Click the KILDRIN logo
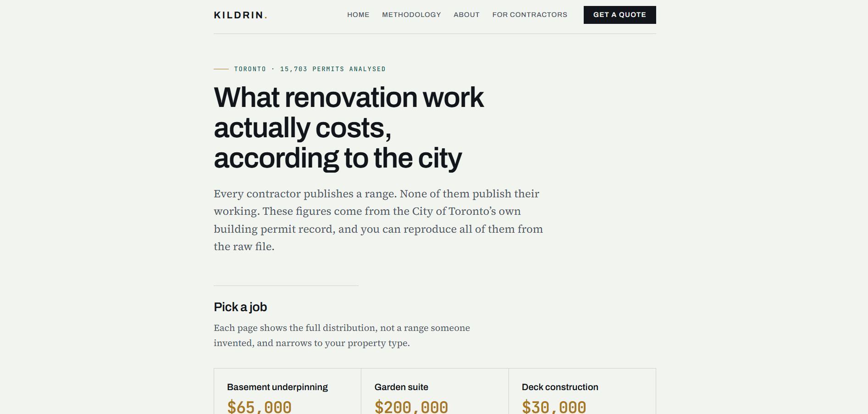The height and width of the screenshot is (414, 868). point(240,15)
